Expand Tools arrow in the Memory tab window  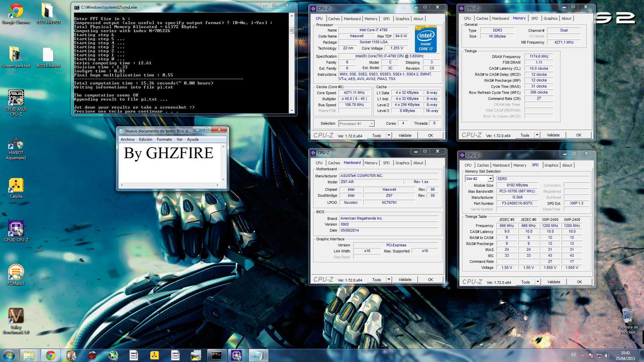[537, 135]
